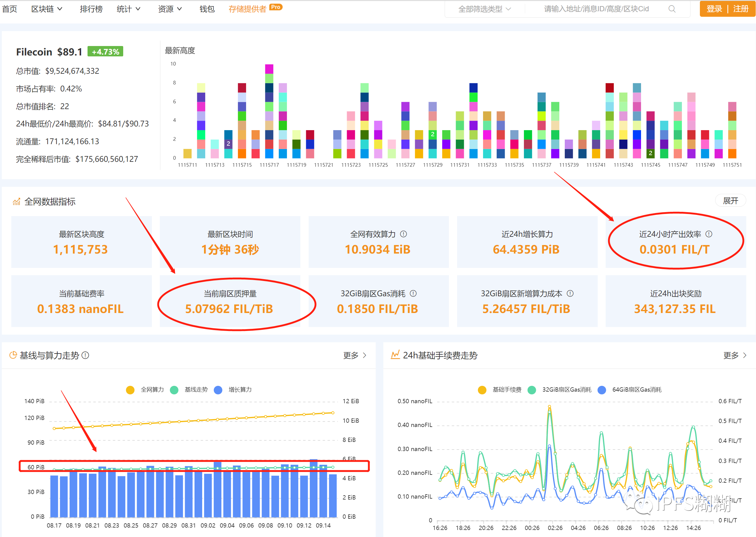Screen dimensions: 756x537
Task: Click the line-chart icon before 24h基础手续费走势
Action: pos(395,355)
